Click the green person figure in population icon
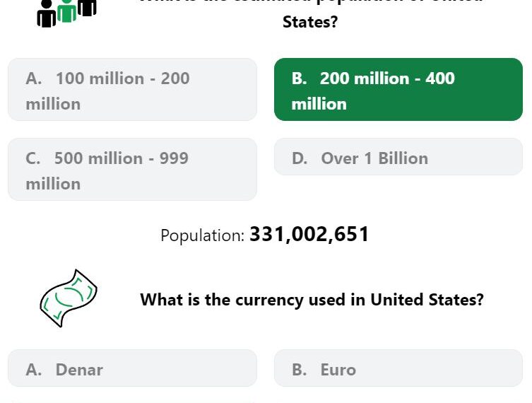 [x=66, y=11]
